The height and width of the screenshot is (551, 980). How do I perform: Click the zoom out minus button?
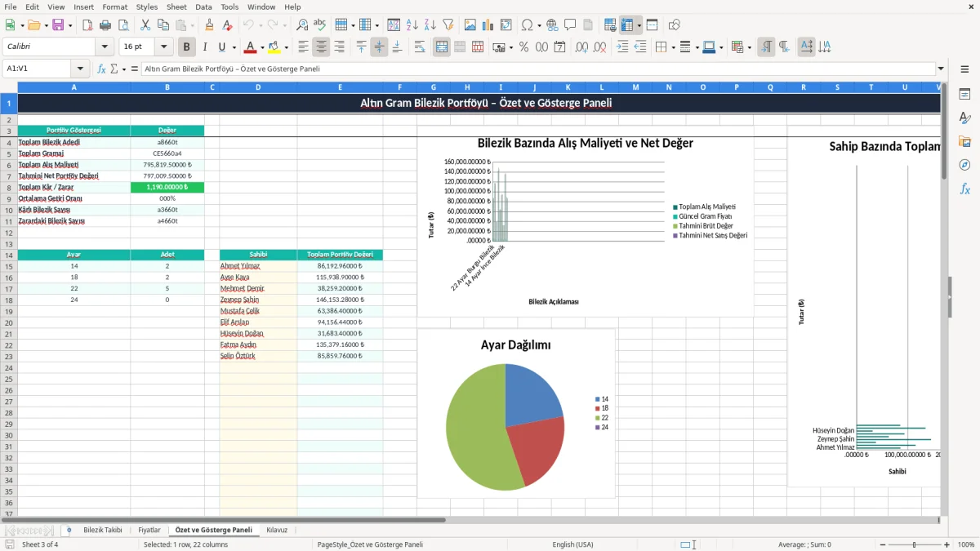[881, 544]
